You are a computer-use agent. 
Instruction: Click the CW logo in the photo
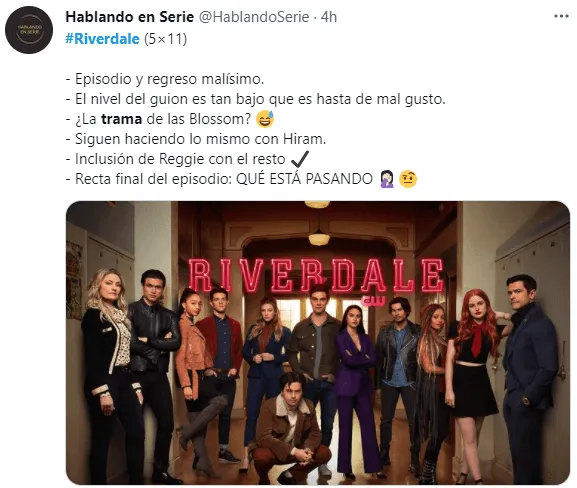[x=373, y=300]
